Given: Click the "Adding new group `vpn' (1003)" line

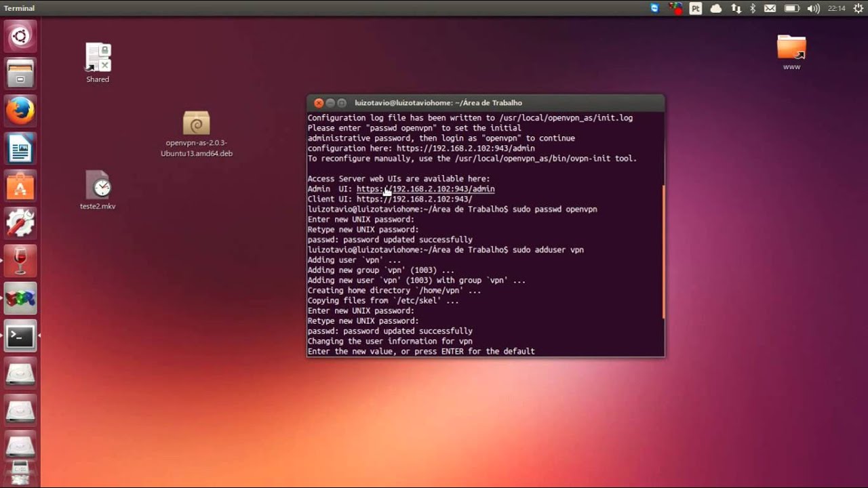Looking at the screenshot, I should click(x=381, y=270).
